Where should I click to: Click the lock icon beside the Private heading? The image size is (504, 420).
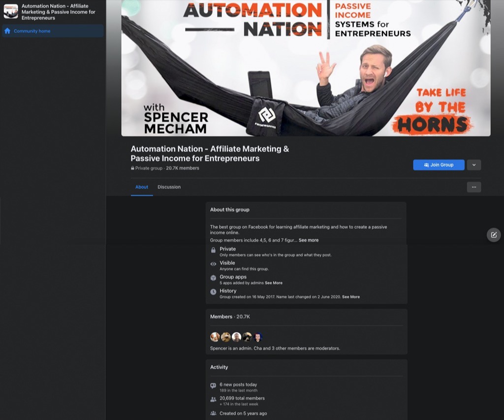(213, 250)
